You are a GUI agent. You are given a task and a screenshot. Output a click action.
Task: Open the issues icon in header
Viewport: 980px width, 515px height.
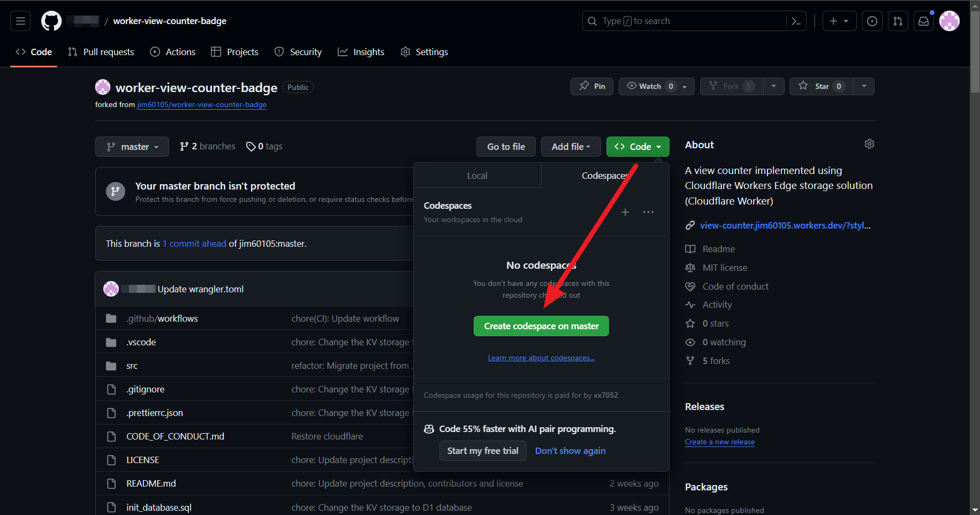tap(872, 21)
